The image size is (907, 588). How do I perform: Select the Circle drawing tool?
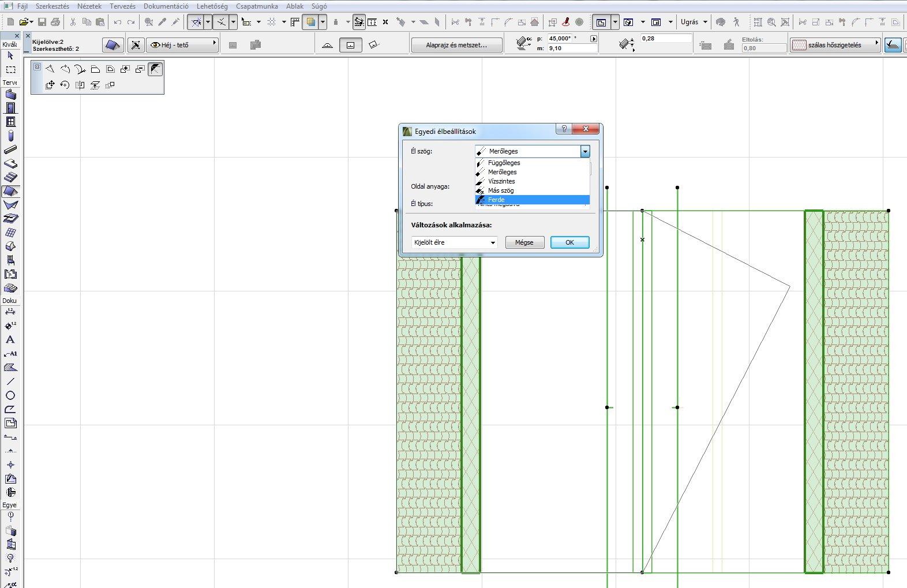[x=10, y=395]
